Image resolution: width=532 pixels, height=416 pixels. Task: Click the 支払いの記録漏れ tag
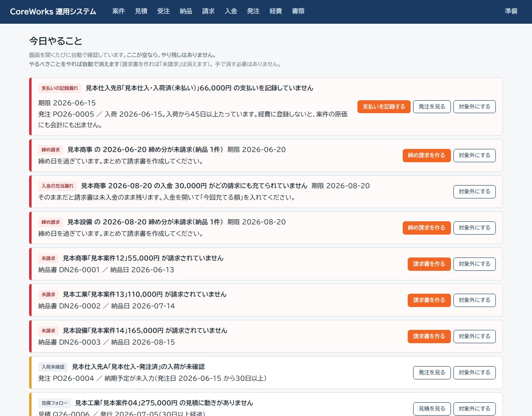tap(60, 88)
